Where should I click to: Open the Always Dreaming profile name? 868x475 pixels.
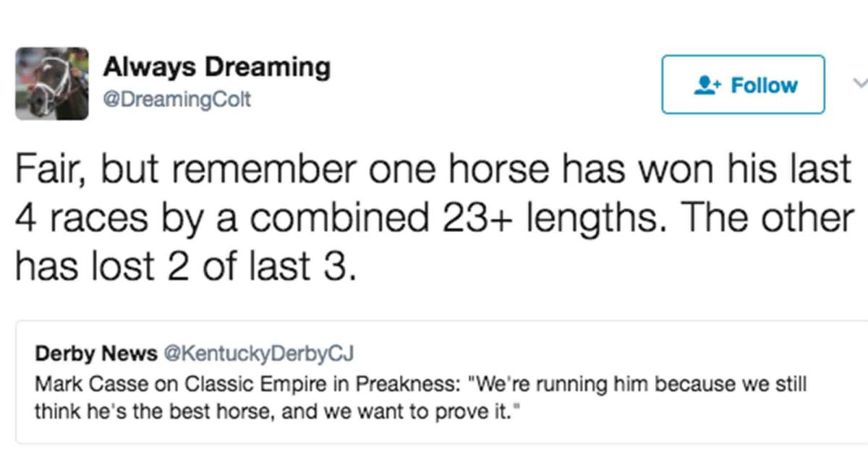coord(217,66)
